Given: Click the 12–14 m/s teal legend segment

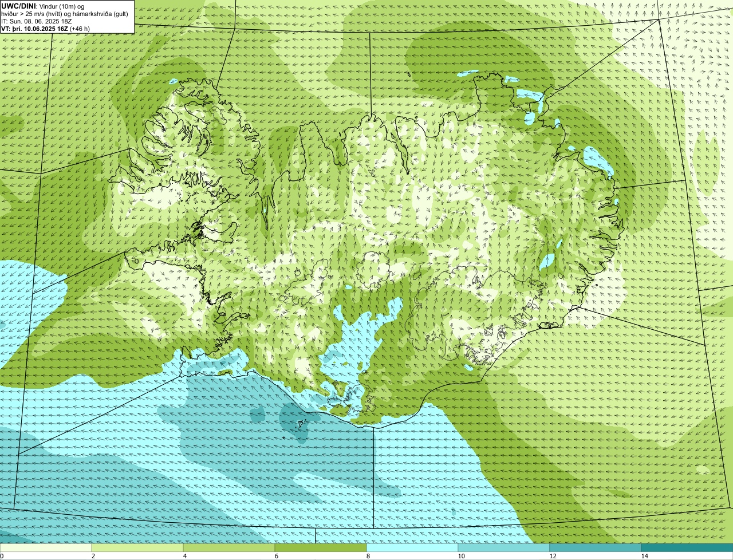Looking at the screenshot, I should point(596,547).
